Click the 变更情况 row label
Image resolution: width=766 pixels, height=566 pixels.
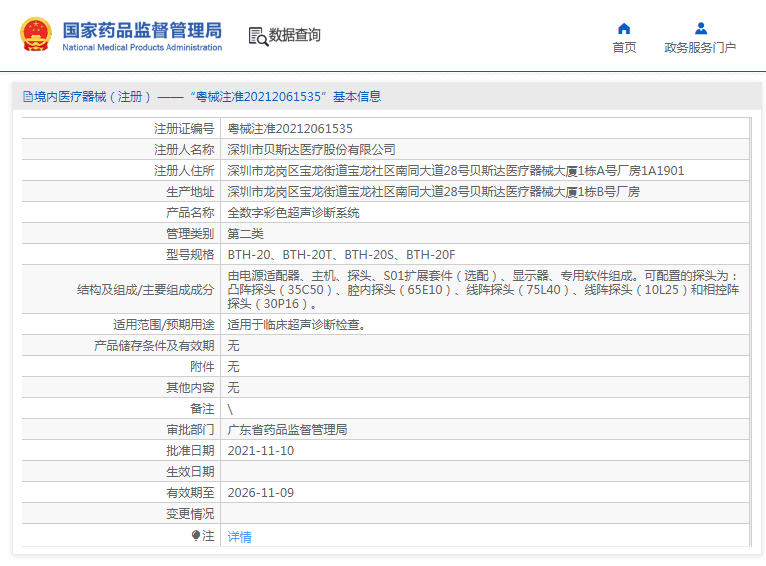point(190,513)
